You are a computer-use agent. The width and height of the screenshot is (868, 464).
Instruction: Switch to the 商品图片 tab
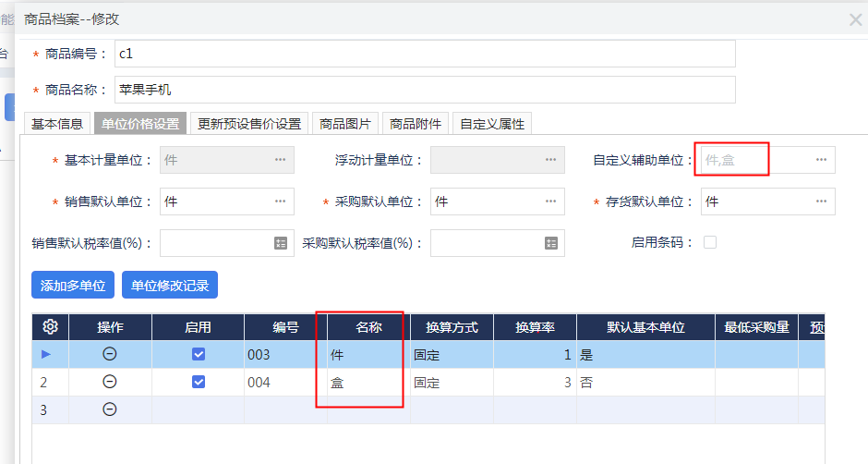click(x=345, y=124)
